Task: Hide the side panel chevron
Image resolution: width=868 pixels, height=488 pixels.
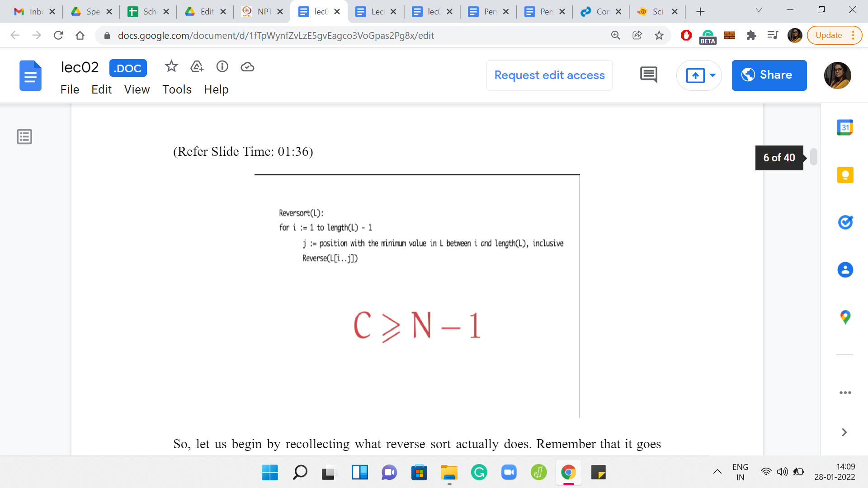Action: (x=844, y=432)
